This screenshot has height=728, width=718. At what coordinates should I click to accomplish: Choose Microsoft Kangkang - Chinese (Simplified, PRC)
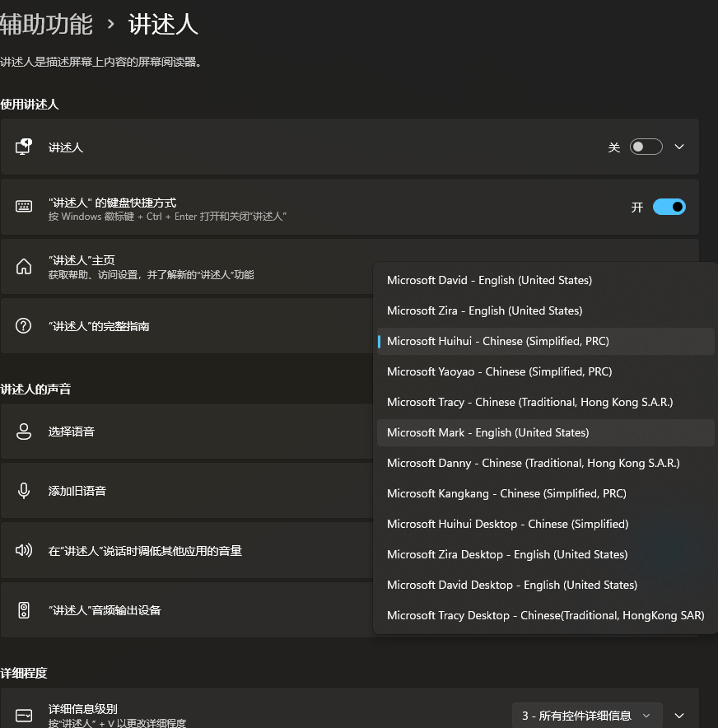pos(545,493)
